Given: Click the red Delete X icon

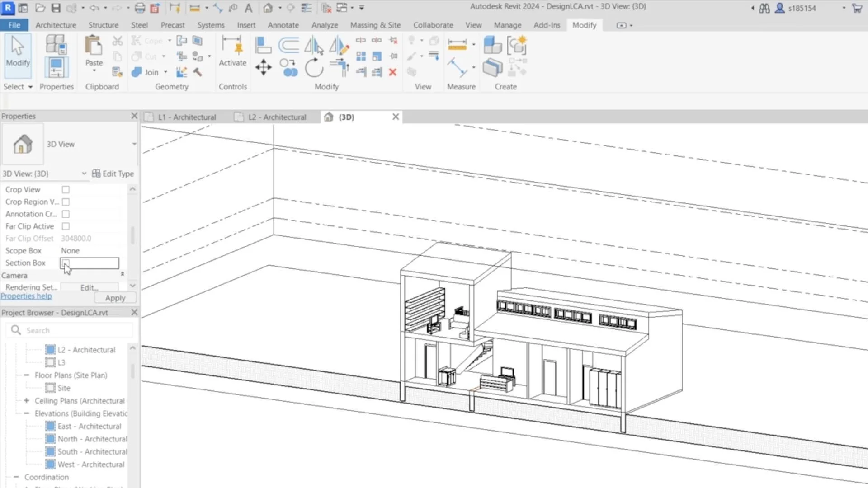Looking at the screenshot, I should point(393,72).
